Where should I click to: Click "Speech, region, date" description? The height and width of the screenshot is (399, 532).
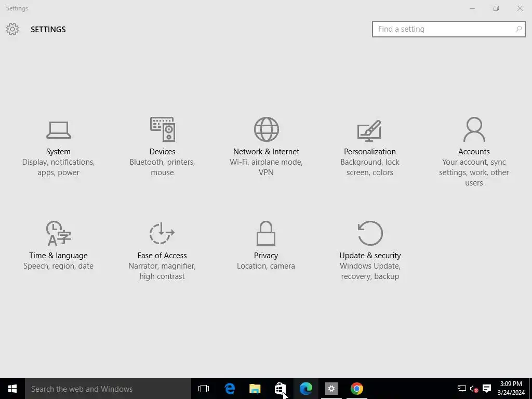pyautogui.click(x=58, y=266)
